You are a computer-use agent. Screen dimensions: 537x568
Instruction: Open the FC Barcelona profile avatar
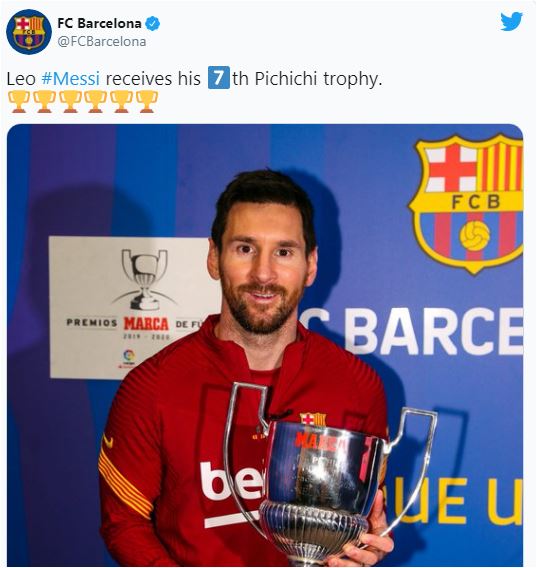(29, 32)
